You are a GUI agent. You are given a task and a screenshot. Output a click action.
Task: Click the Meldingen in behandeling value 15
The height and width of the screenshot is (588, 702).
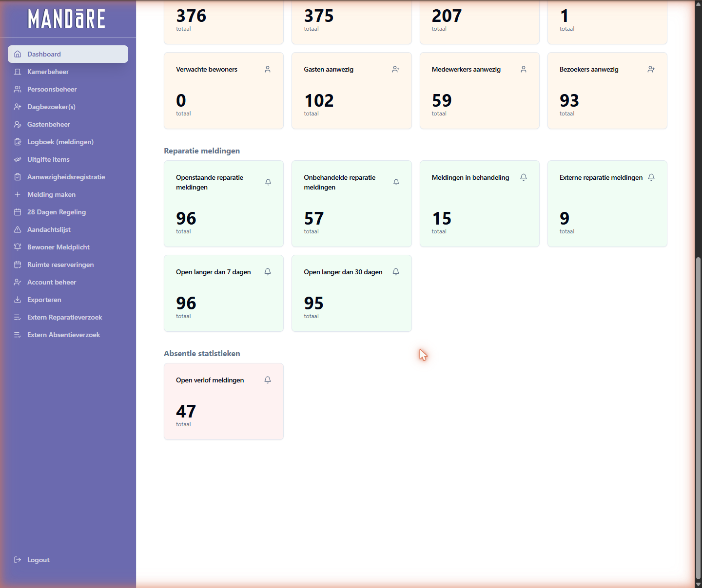click(442, 218)
